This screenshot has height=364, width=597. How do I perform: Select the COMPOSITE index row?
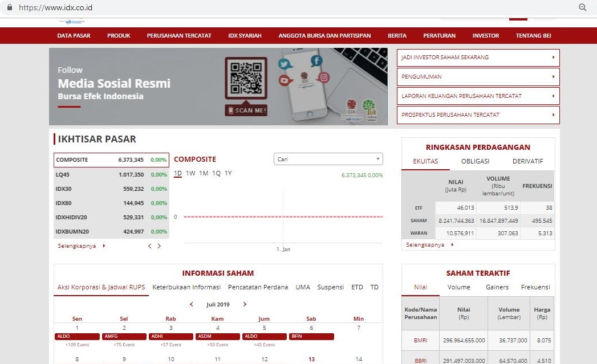[x=111, y=160]
